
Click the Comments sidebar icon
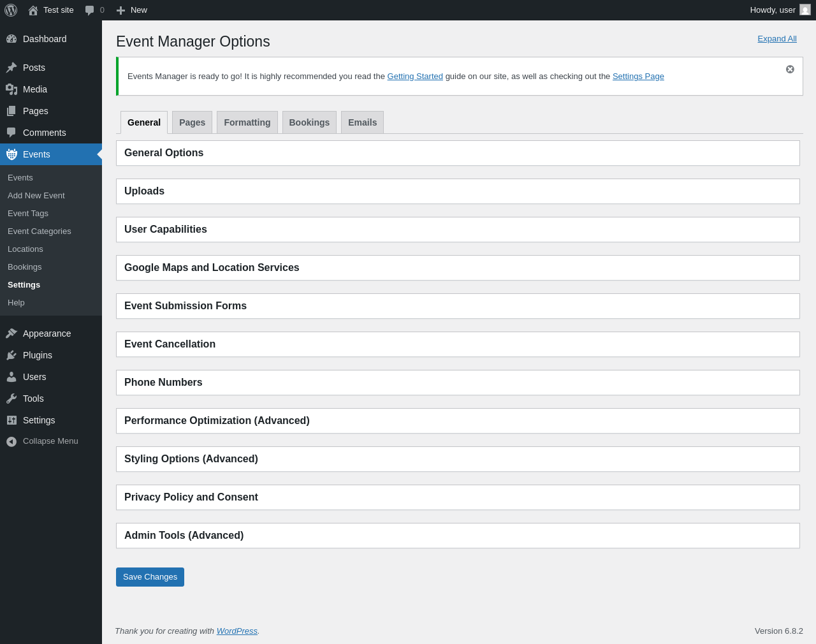pos(11,133)
